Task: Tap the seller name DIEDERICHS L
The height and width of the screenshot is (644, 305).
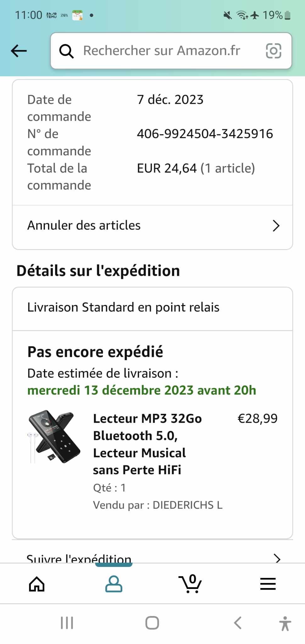Action: tap(187, 505)
